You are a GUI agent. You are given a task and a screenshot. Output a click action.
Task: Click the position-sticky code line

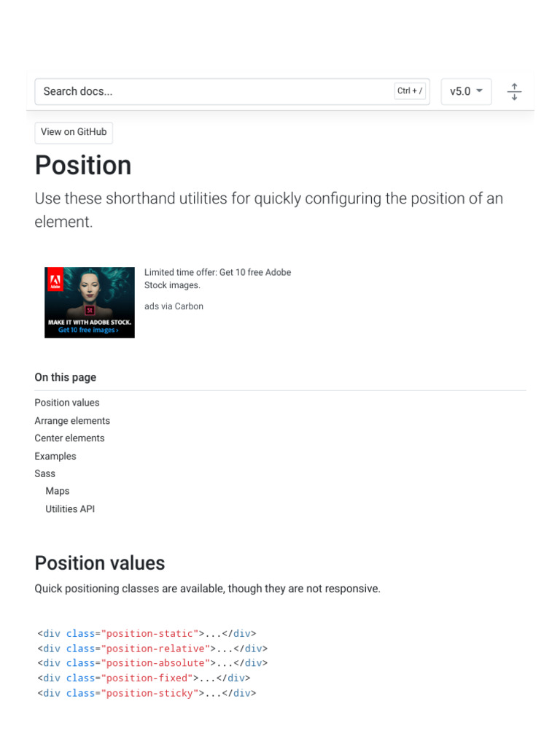(x=147, y=693)
